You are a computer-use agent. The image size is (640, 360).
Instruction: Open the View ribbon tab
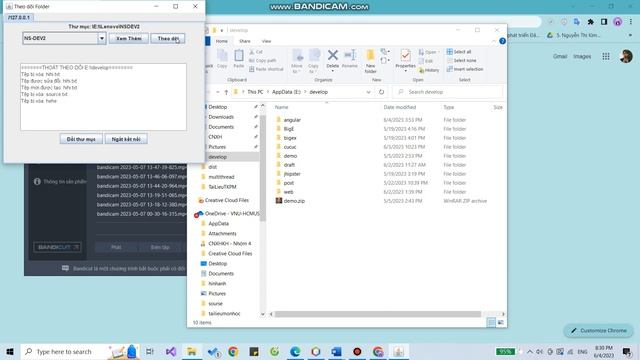coord(266,41)
